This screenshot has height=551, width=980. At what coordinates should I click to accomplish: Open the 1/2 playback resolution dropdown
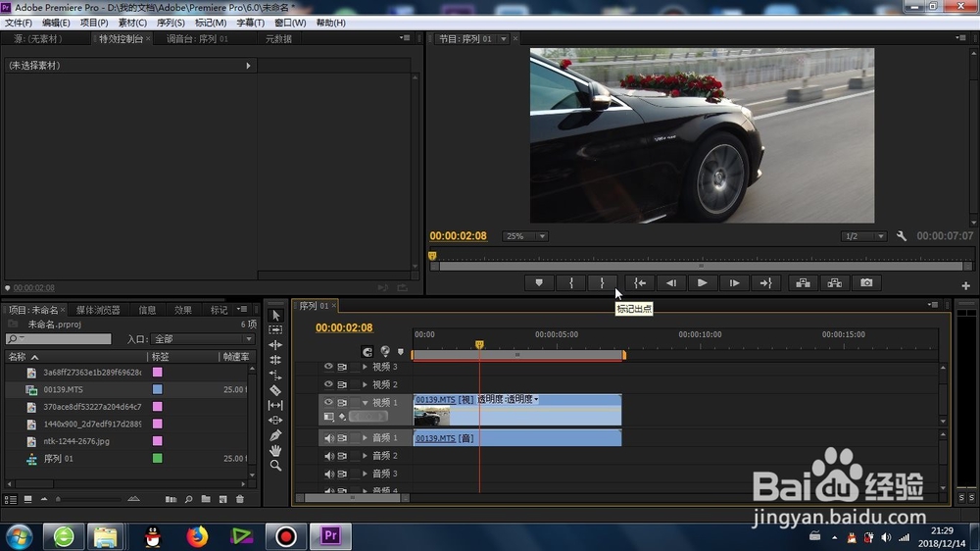click(x=863, y=236)
